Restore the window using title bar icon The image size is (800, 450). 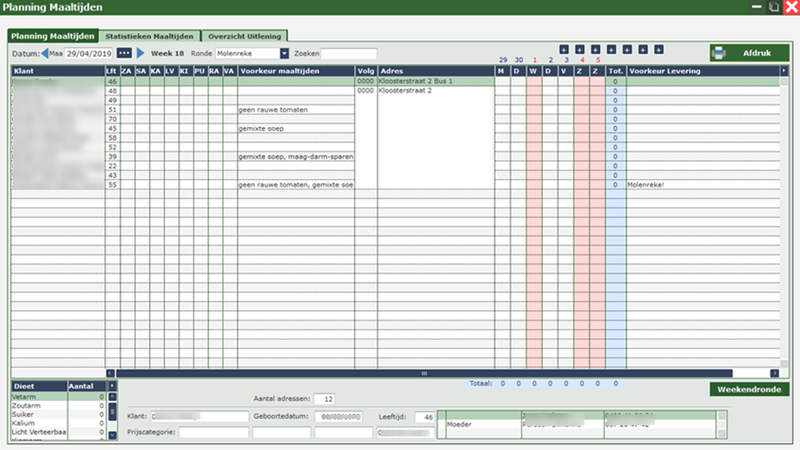pos(774,7)
